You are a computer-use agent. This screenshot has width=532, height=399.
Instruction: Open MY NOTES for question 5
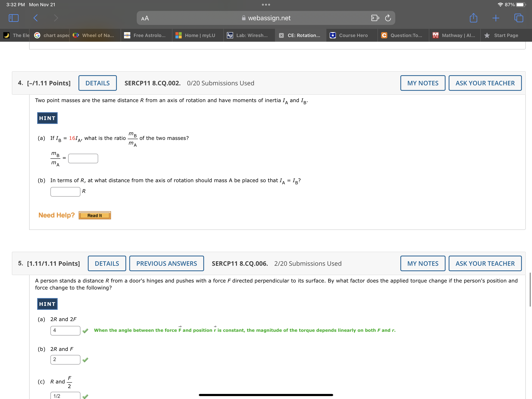click(x=423, y=264)
